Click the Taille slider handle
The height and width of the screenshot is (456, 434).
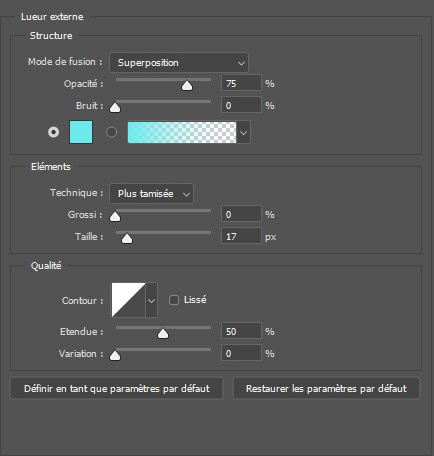pos(127,239)
